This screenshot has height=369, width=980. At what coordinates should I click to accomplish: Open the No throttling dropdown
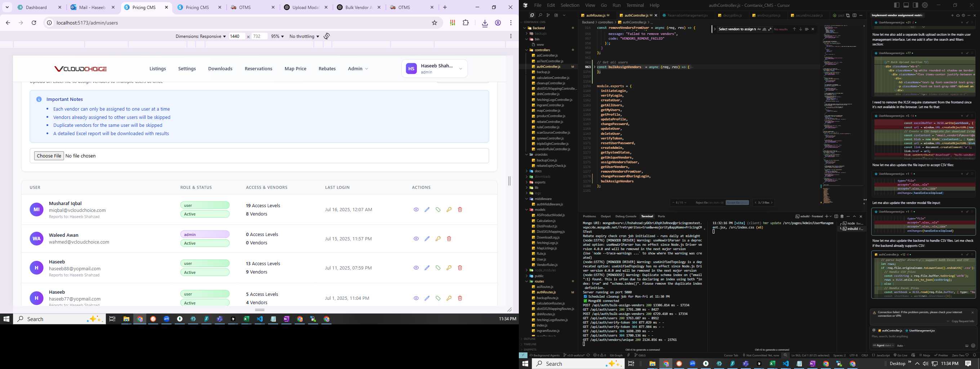[304, 36]
